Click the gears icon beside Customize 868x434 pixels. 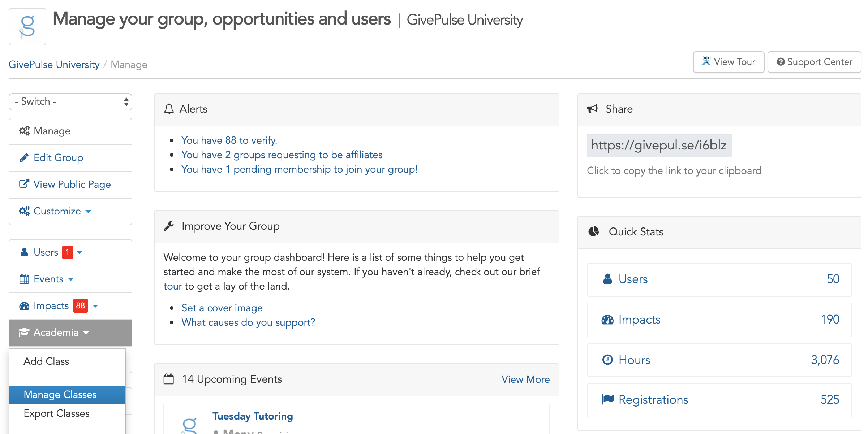coord(24,211)
